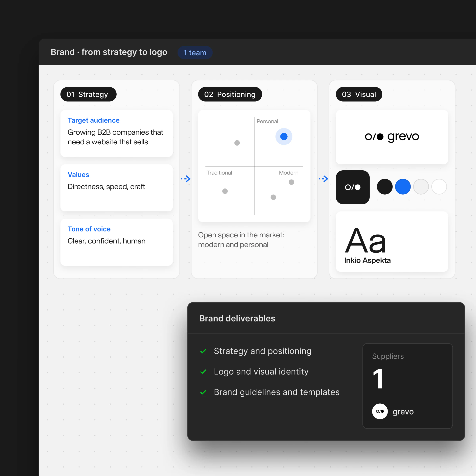The height and width of the screenshot is (476, 476).
Task: Open the 03 Visual step pill
Action: pyautogui.click(x=359, y=94)
